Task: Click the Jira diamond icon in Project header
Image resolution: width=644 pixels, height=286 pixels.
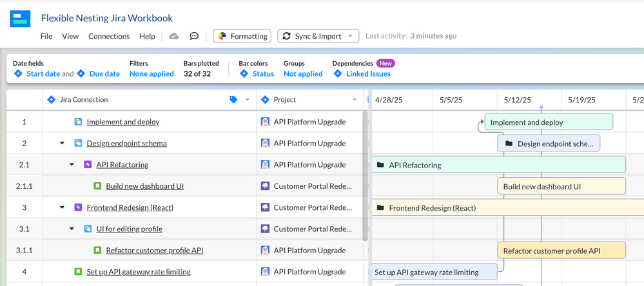Action: [x=266, y=100]
